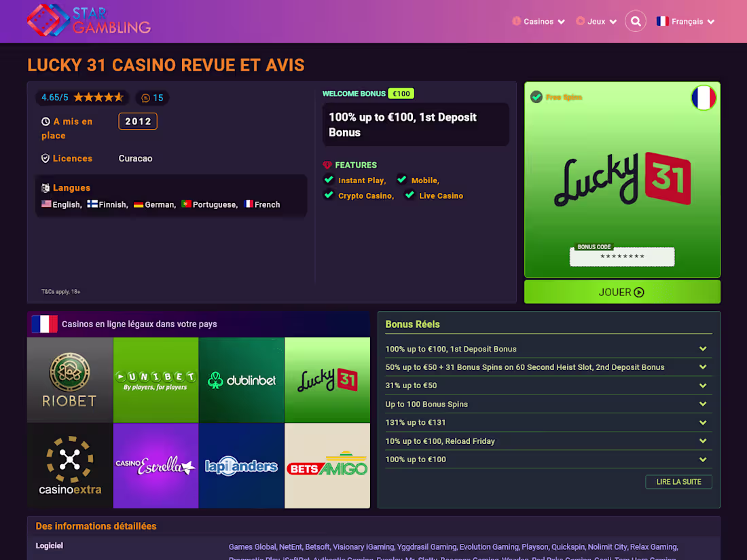The image size is (747, 560).
Task: Click the shield icon beside Licences
Action: click(45, 159)
